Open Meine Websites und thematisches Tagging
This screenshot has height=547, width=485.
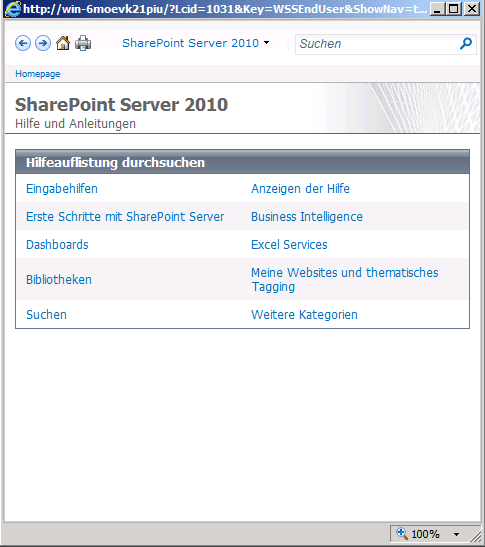pos(345,279)
